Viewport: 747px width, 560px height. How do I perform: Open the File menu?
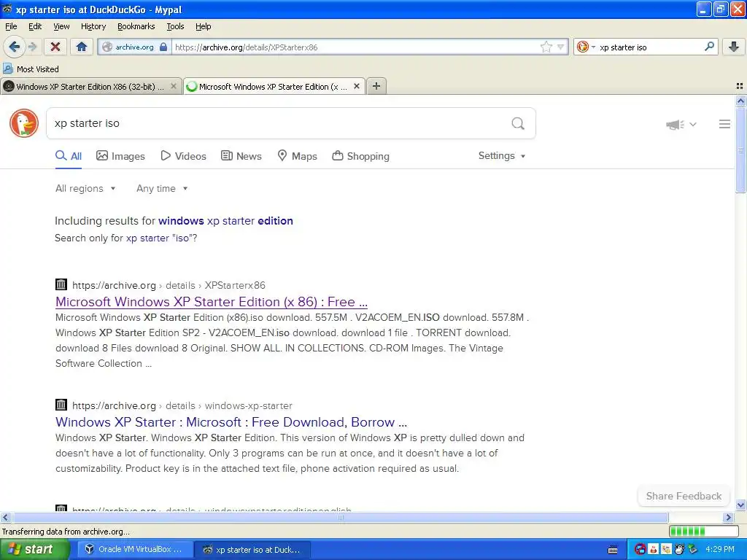pos(11,26)
